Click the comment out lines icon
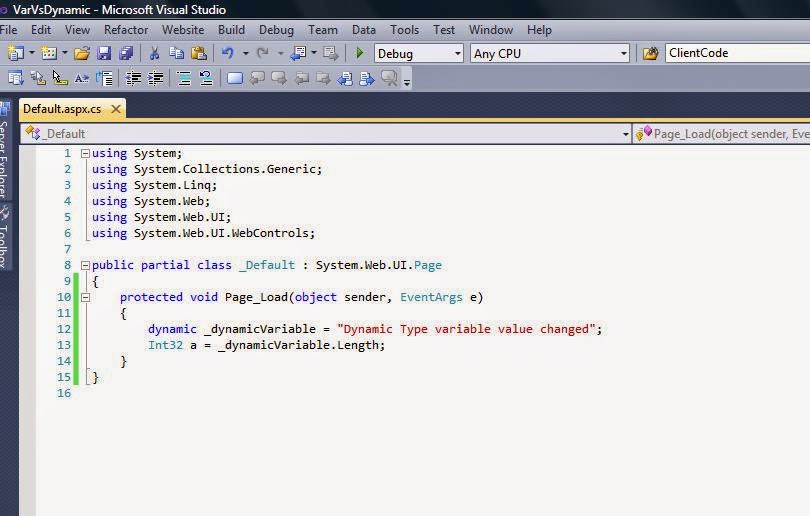 click(183, 79)
